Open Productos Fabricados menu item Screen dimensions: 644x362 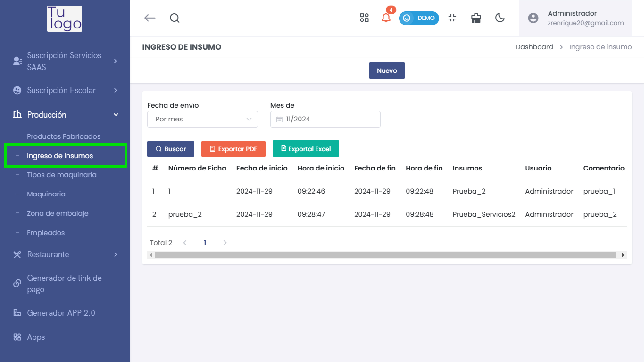click(x=64, y=136)
